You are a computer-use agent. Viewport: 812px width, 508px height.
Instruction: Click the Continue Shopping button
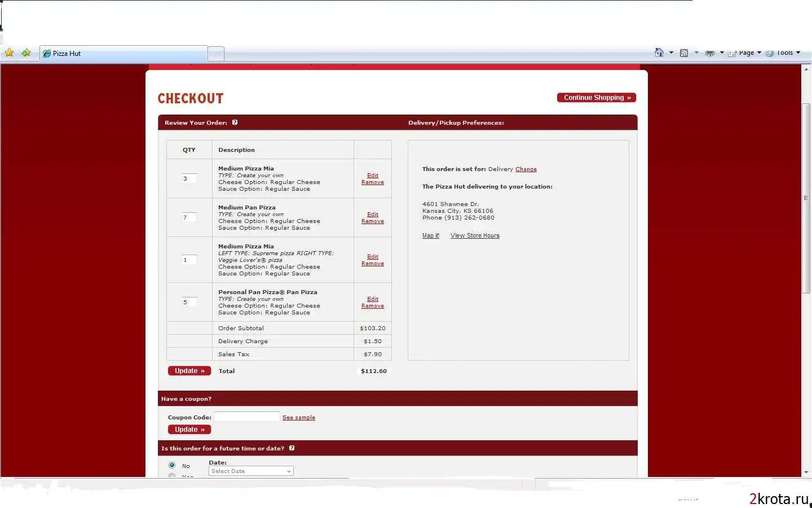click(597, 98)
